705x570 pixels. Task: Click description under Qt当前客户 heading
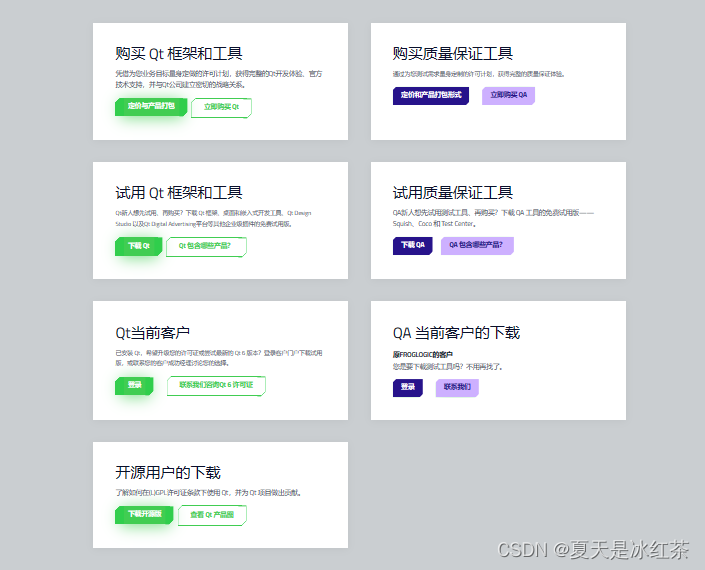coord(219,358)
